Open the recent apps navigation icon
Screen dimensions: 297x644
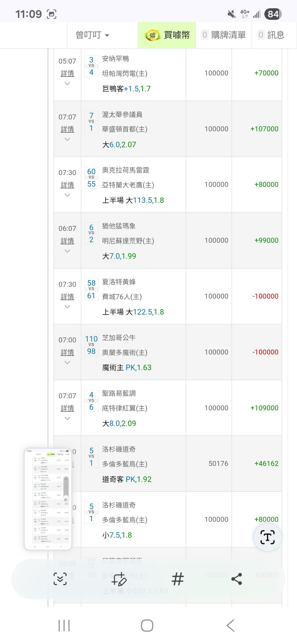[64, 626]
